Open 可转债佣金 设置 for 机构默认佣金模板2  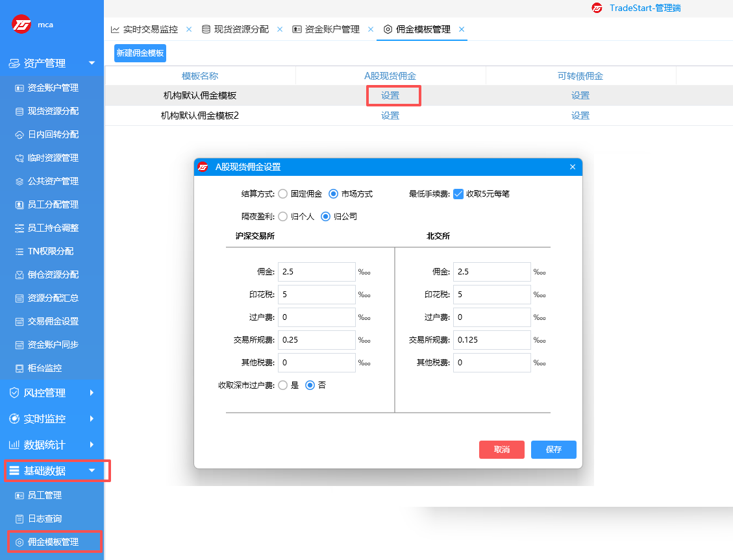point(580,116)
